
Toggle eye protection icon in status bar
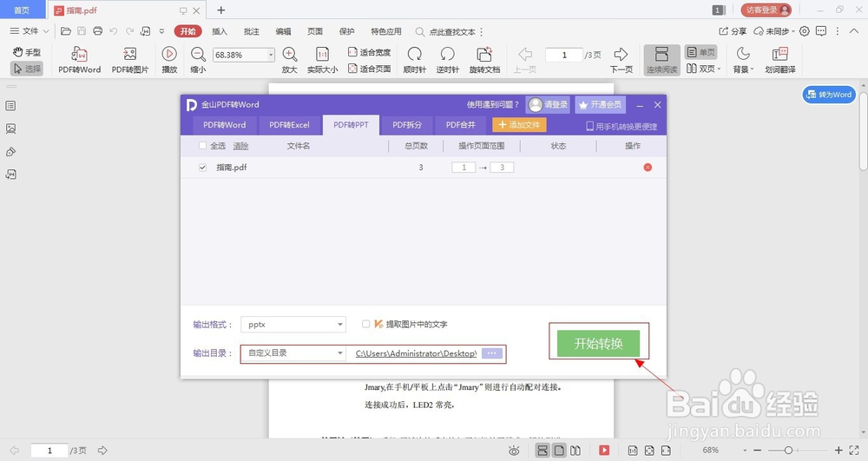point(514,451)
